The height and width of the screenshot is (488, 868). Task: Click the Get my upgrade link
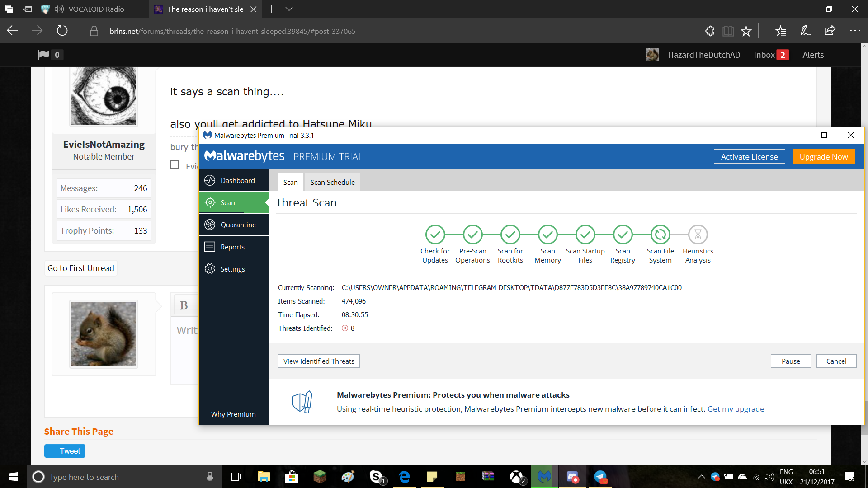coord(736,409)
